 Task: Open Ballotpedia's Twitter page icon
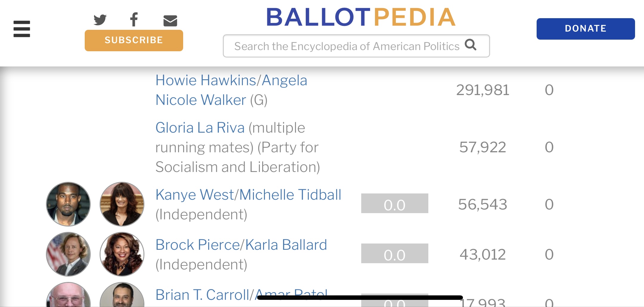[x=100, y=20]
